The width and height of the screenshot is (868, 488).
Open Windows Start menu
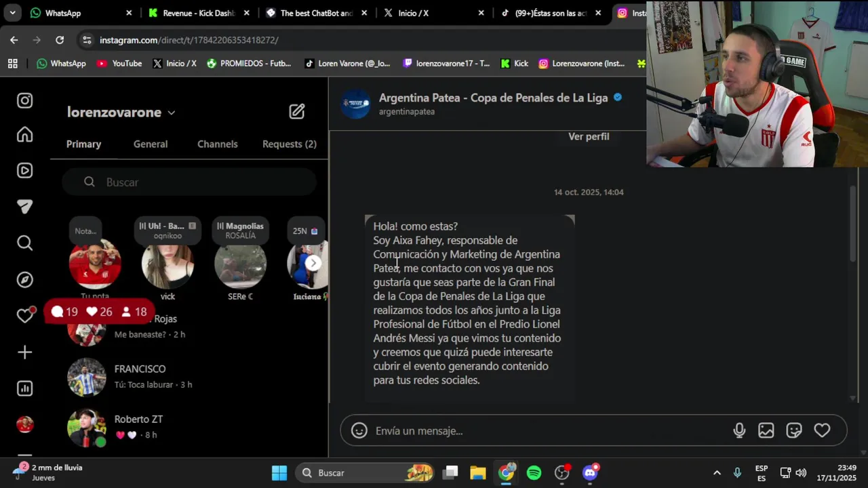point(279,473)
